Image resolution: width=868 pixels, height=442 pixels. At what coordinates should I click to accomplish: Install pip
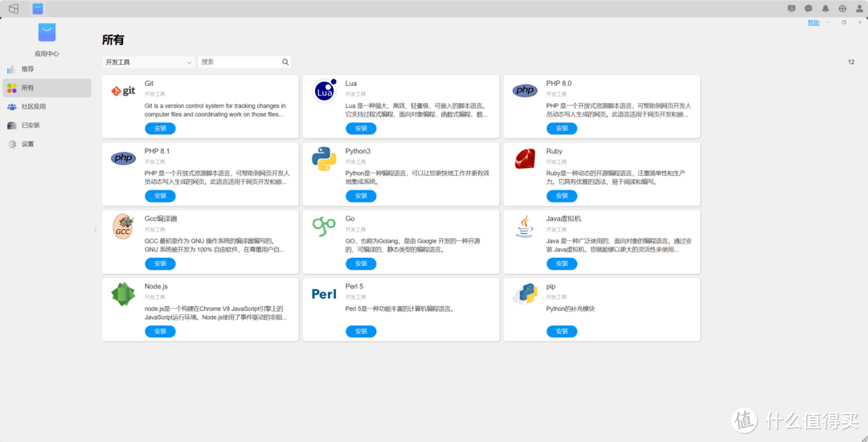(561, 331)
